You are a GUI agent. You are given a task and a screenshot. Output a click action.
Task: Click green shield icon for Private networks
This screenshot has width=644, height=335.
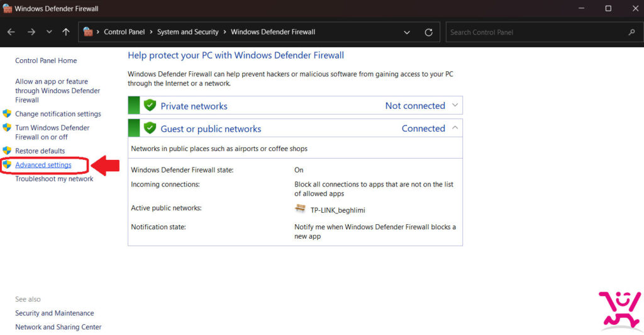coord(150,105)
